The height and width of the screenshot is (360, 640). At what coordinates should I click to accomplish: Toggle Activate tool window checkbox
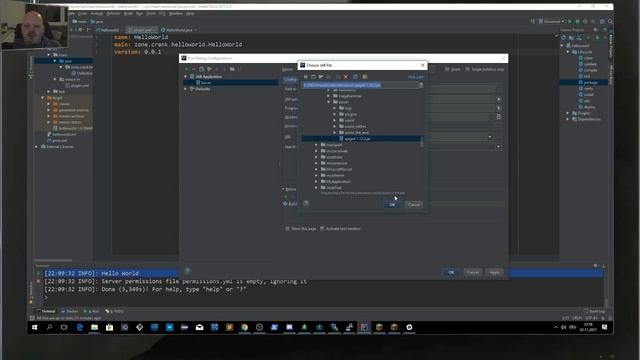click(322, 229)
